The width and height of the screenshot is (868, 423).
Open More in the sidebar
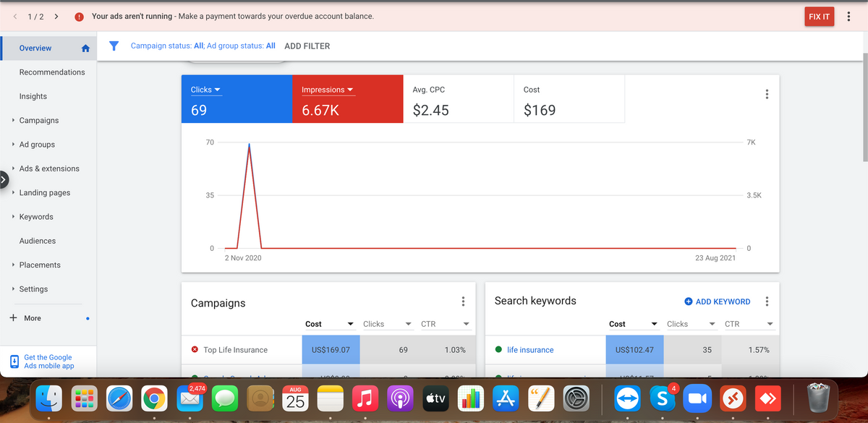coord(33,318)
